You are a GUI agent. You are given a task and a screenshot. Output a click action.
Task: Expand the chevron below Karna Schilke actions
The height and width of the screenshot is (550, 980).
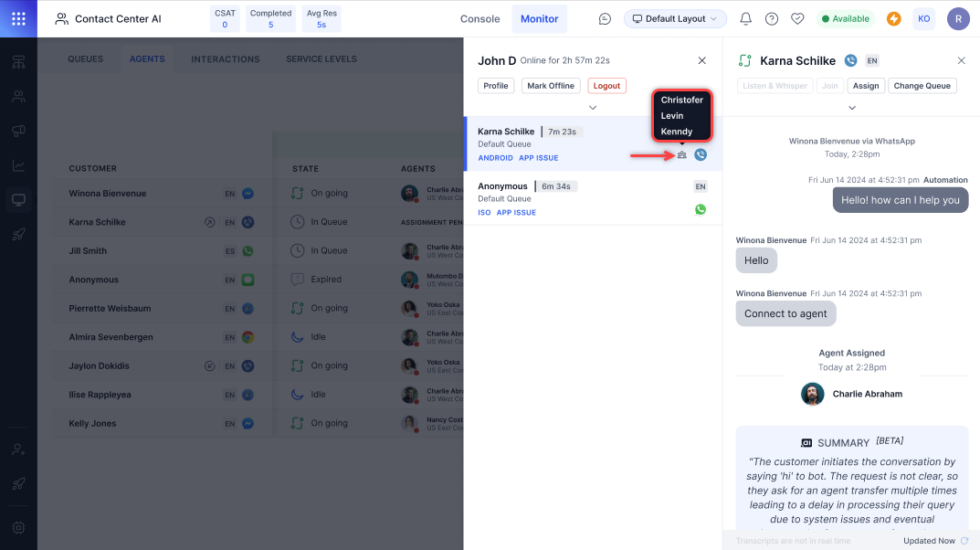[851, 108]
